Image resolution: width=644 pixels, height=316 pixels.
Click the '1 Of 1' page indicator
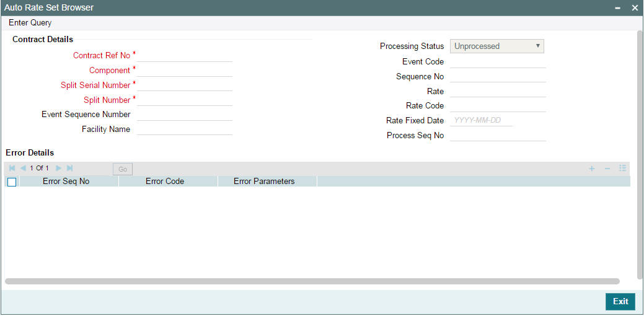(40, 169)
